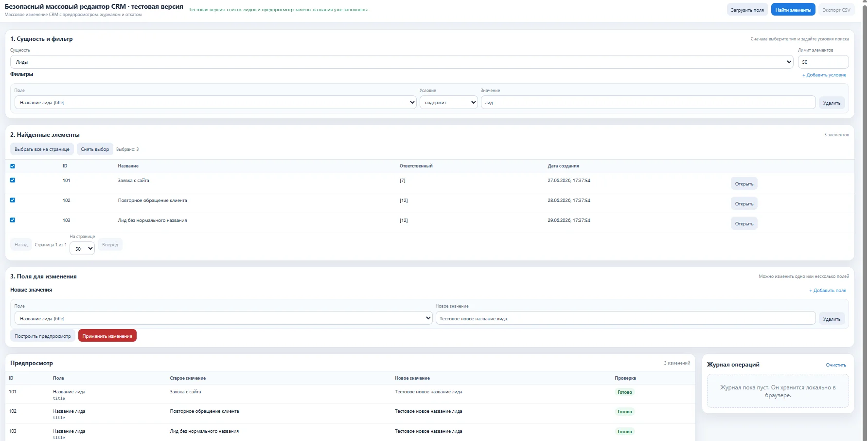Click Готово status for preview row 101

tap(625, 392)
